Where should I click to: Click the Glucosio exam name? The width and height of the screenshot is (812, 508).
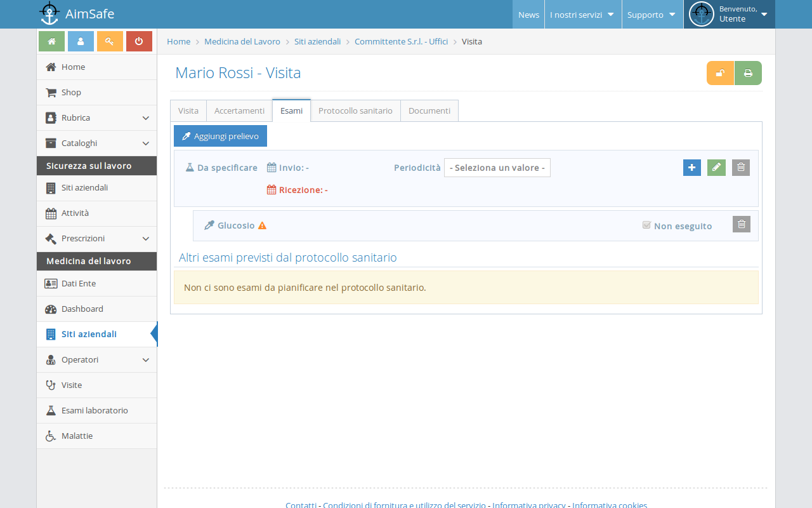pyautogui.click(x=236, y=225)
